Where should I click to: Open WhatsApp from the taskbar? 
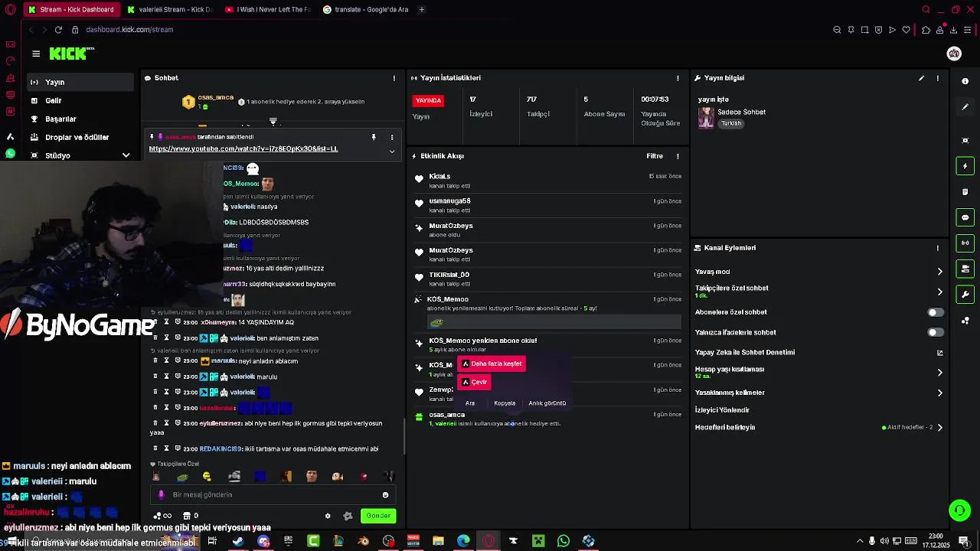[563, 541]
